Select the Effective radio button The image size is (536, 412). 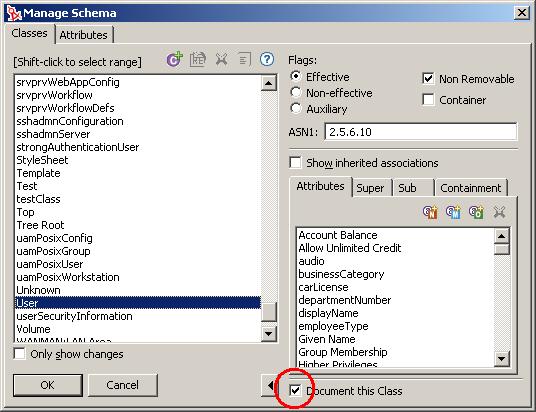pos(295,76)
